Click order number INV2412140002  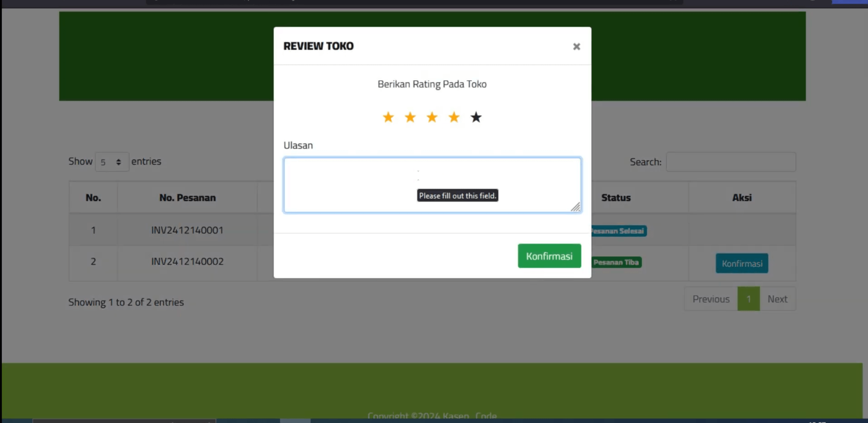click(187, 261)
